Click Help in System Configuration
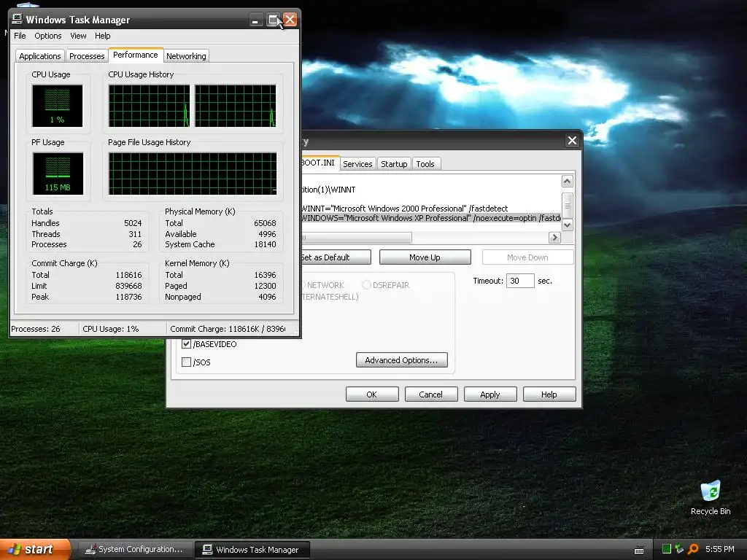Image resolution: width=747 pixels, height=560 pixels. pos(549,394)
